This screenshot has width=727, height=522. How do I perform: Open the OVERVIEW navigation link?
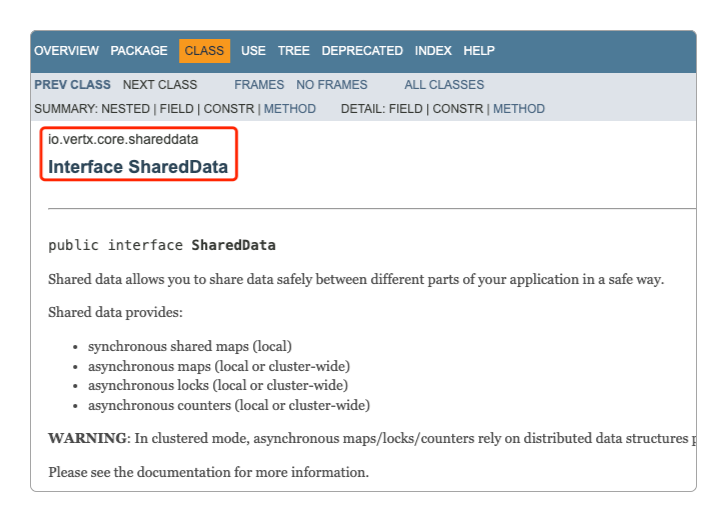66,51
